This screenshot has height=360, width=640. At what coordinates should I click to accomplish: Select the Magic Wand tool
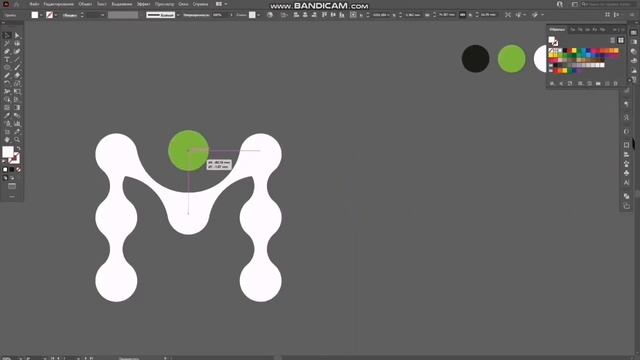(7, 43)
